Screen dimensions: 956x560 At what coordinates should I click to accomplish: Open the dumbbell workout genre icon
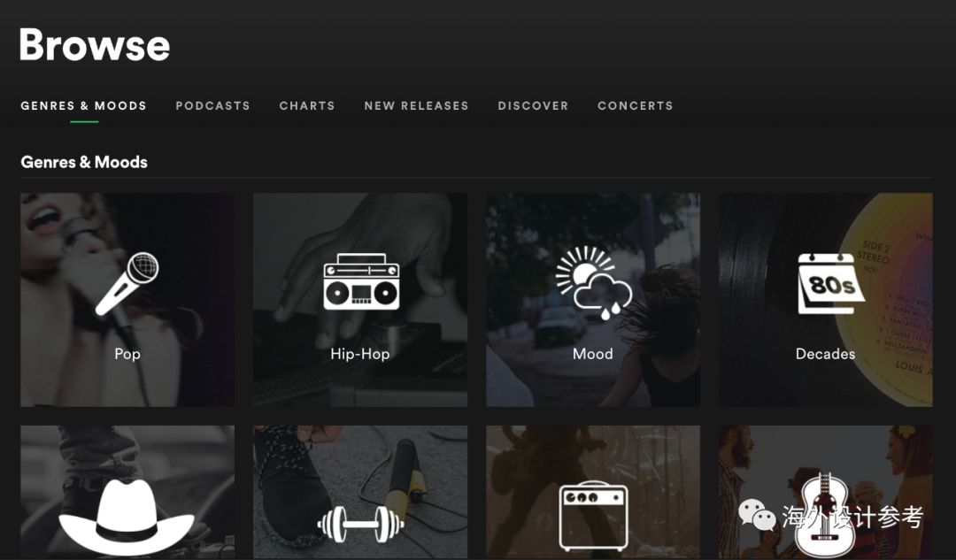[x=360, y=524]
